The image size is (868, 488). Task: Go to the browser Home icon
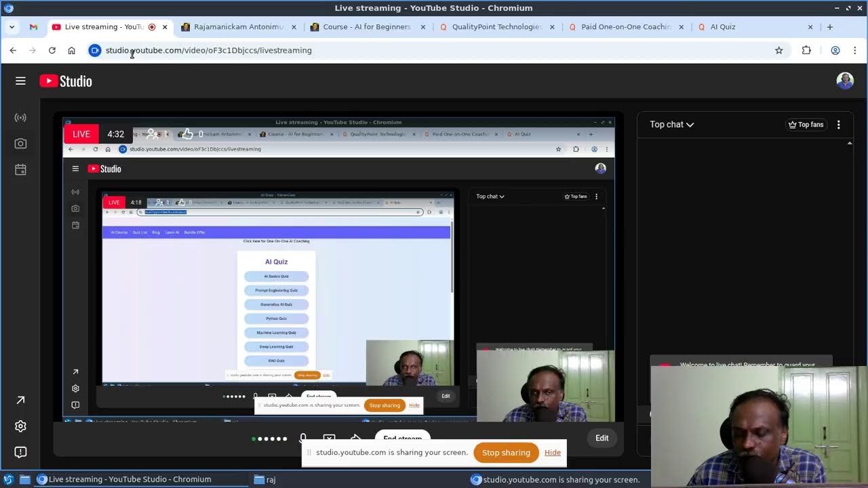tap(71, 50)
